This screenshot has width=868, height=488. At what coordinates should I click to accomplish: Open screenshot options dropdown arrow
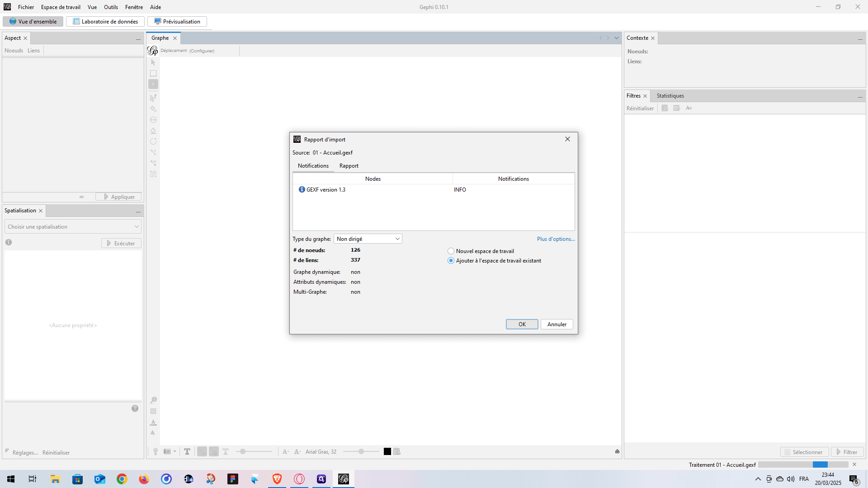coord(175,451)
